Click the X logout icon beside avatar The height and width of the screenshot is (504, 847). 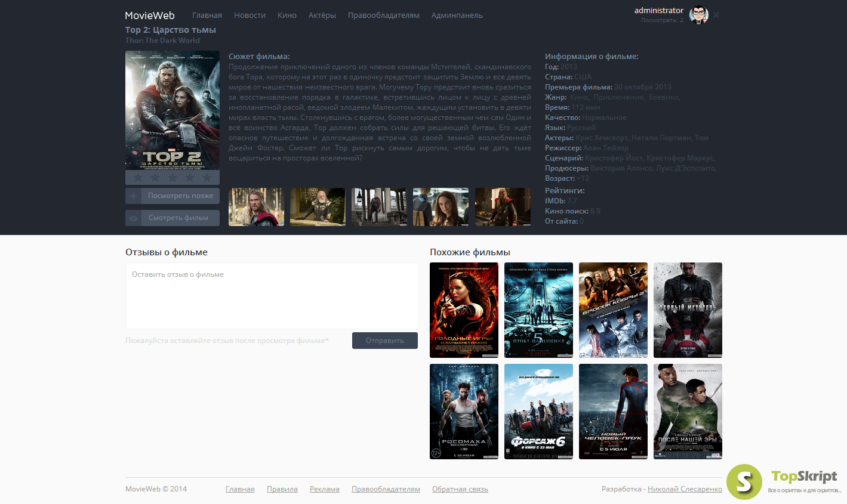(x=716, y=15)
